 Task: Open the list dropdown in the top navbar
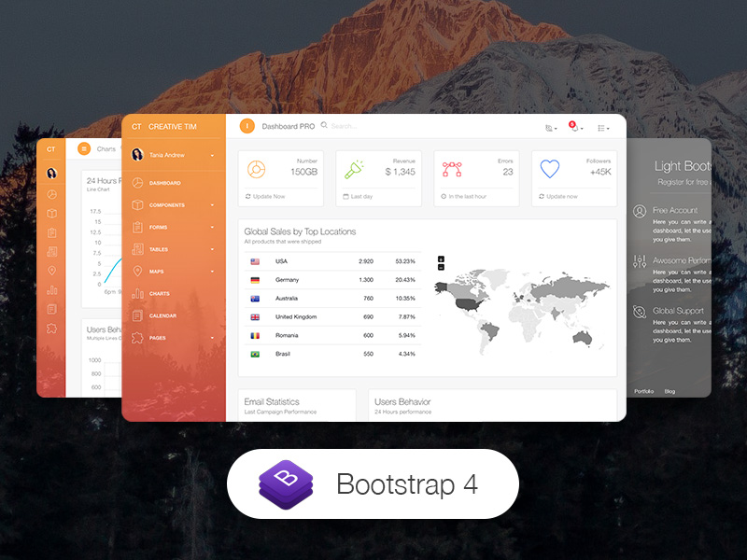pos(602,128)
